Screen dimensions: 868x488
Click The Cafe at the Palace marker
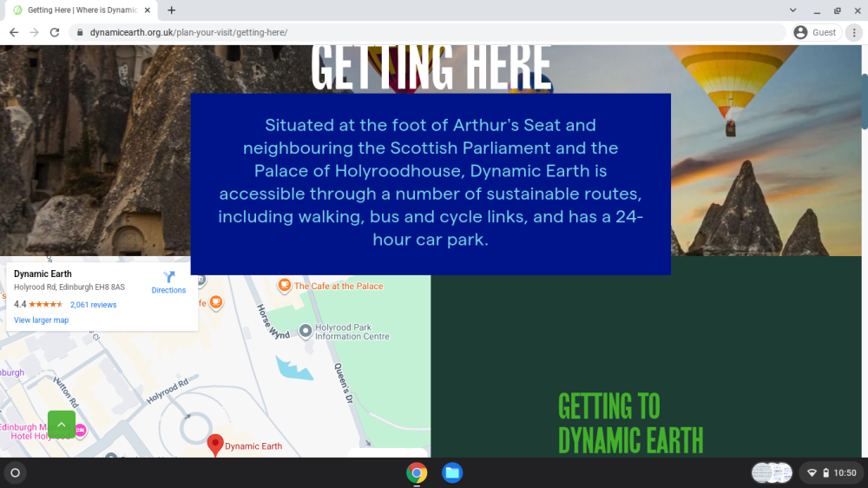tap(285, 286)
